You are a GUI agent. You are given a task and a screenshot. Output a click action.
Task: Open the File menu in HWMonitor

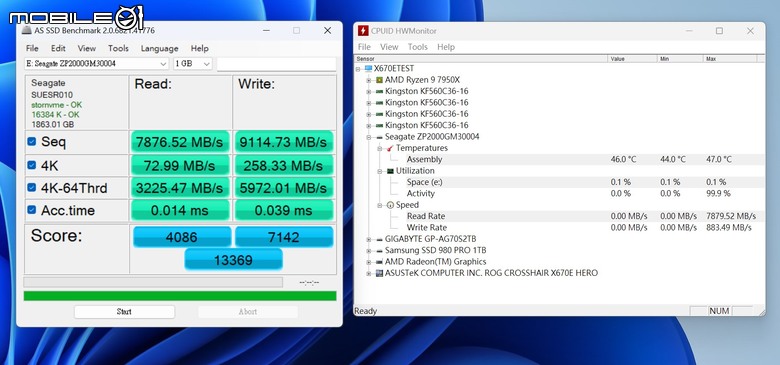click(x=364, y=47)
